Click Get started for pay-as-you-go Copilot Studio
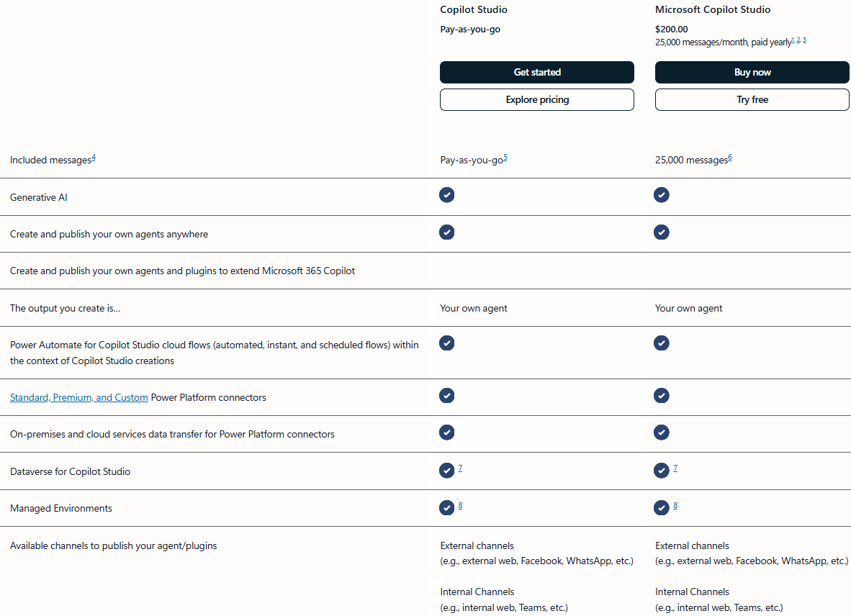The height and width of the screenshot is (616, 851). (x=537, y=72)
